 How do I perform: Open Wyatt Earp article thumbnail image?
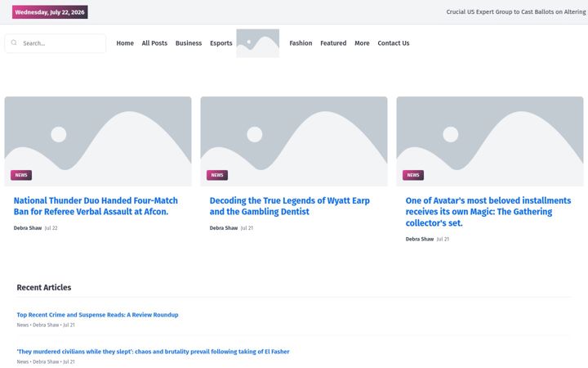pos(294,141)
